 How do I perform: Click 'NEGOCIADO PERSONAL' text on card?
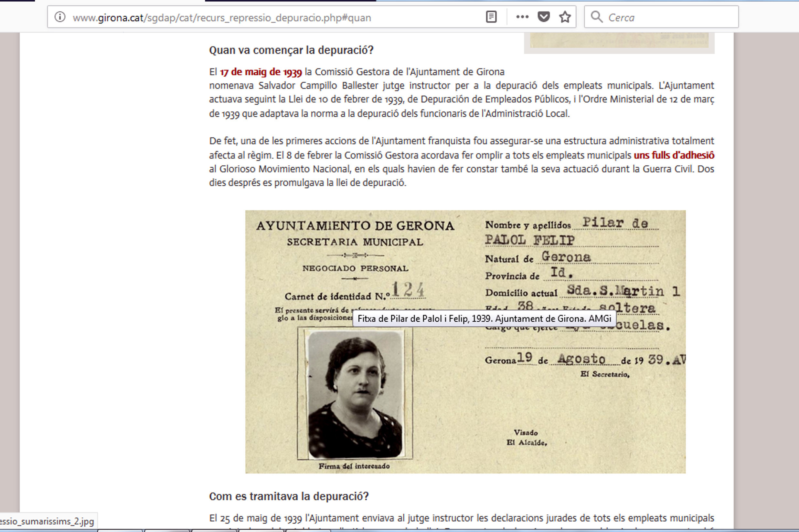[x=355, y=268]
